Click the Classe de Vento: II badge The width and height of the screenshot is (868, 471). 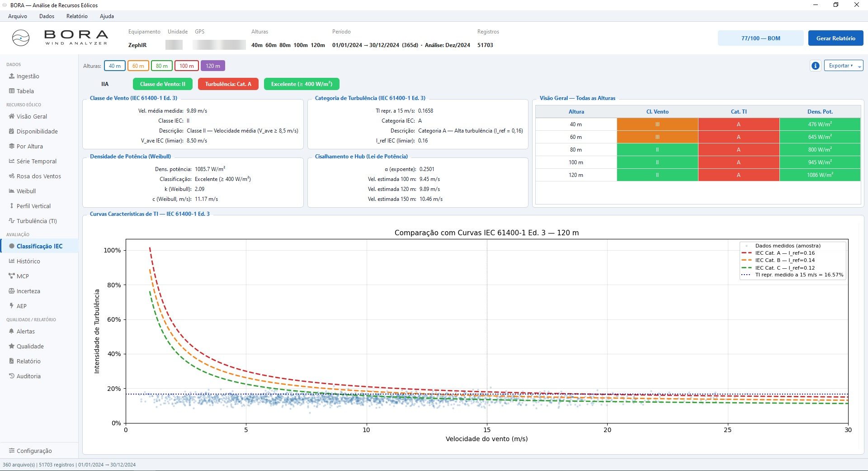(x=163, y=84)
